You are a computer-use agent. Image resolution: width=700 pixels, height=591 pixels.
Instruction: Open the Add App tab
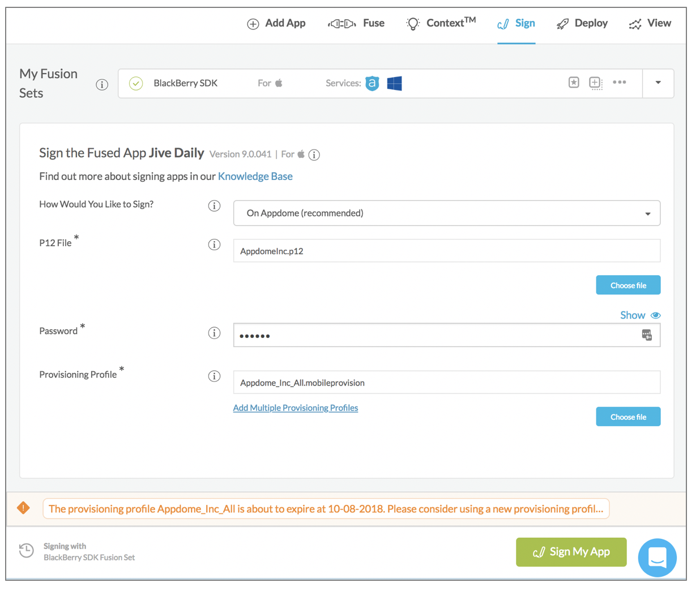(276, 23)
